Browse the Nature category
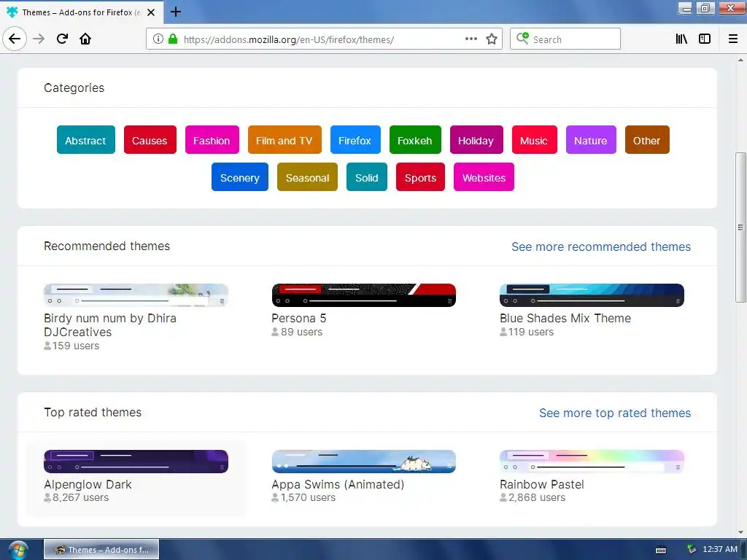This screenshot has width=747, height=560. tap(591, 140)
